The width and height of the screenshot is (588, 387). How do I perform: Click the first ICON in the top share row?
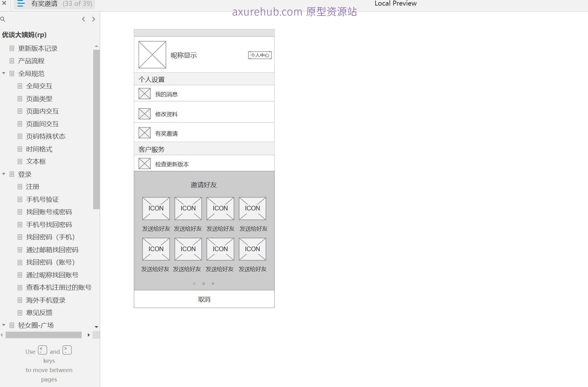tap(156, 208)
